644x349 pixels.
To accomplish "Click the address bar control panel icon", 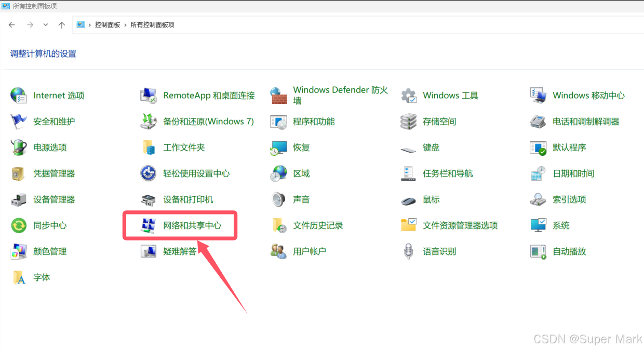I will coord(81,24).
